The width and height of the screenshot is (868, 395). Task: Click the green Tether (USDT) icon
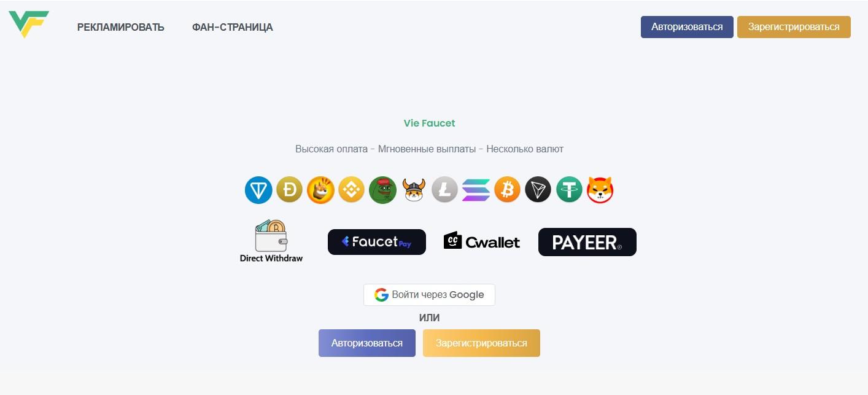point(569,190)
